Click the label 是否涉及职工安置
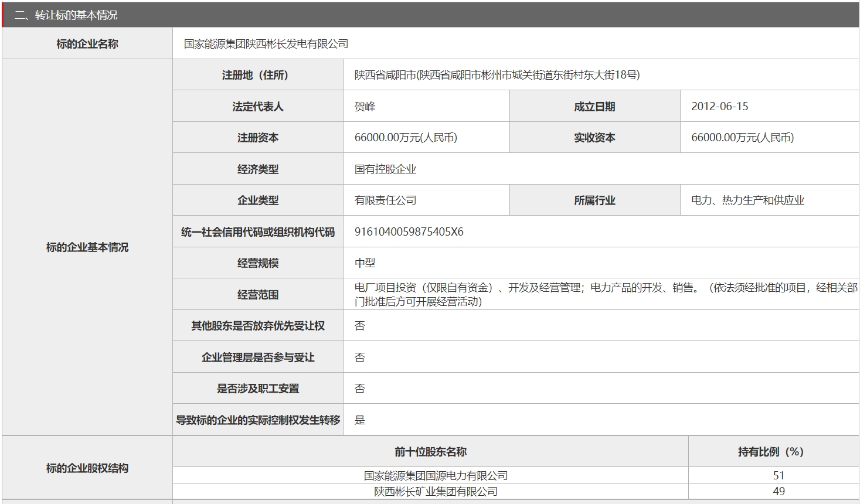The image size is (867, 504). pyautogui.click(x=258, y=389)
